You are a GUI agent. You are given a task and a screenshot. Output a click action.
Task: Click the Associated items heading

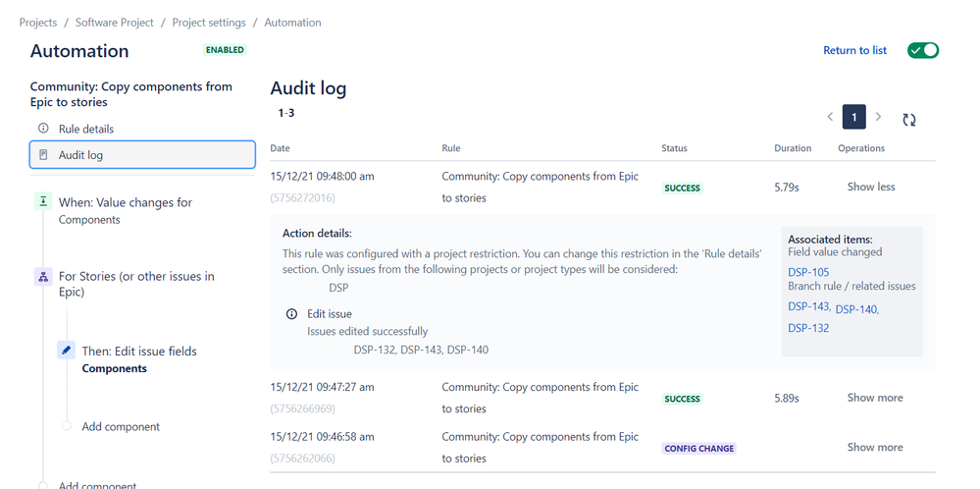tap(830, 239)
